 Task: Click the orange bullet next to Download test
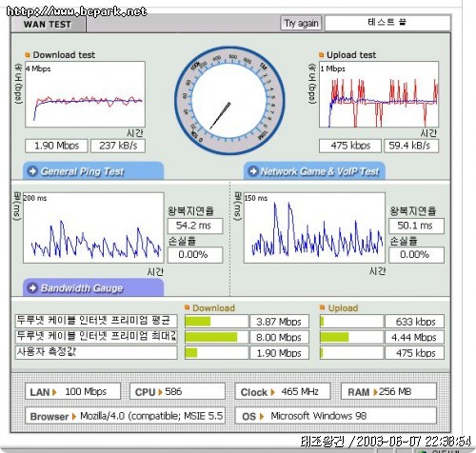pyautogui.click(x=28, y=55)
